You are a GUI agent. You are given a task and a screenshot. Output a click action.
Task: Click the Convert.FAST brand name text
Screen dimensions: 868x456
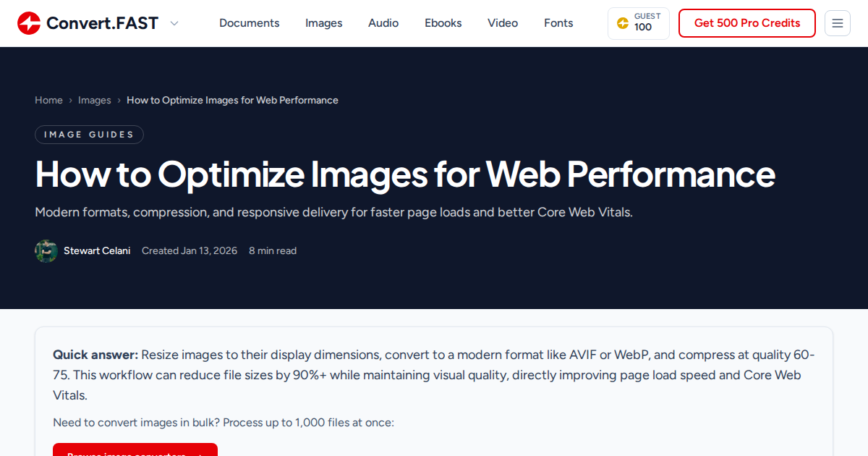pyautogui.click(x=102, y=23)
